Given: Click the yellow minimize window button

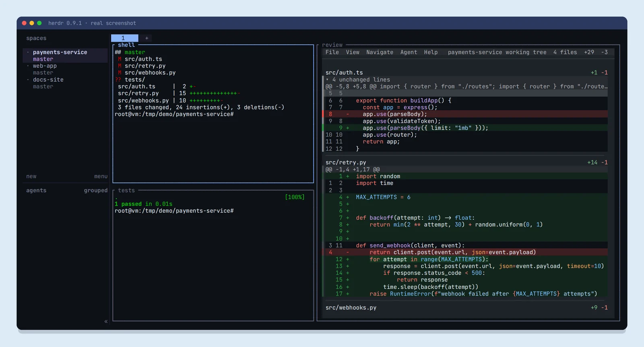Looking at the screenshot, I should [32, 23].
